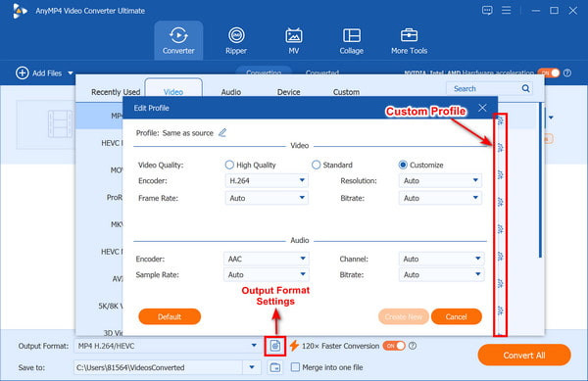Open output format settings icon
Screen dimensions: 588x381
pyautogui.click(x=275, y=346)
